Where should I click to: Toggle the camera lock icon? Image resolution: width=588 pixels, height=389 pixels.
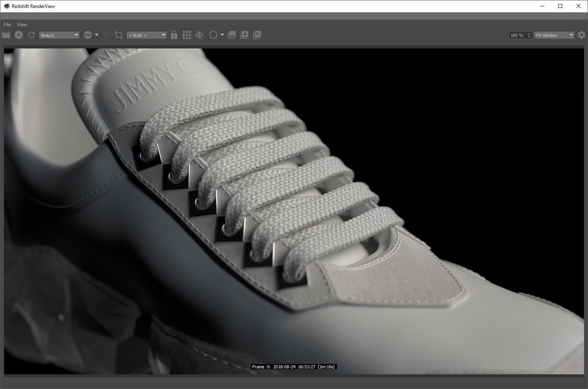coord(174,35)
